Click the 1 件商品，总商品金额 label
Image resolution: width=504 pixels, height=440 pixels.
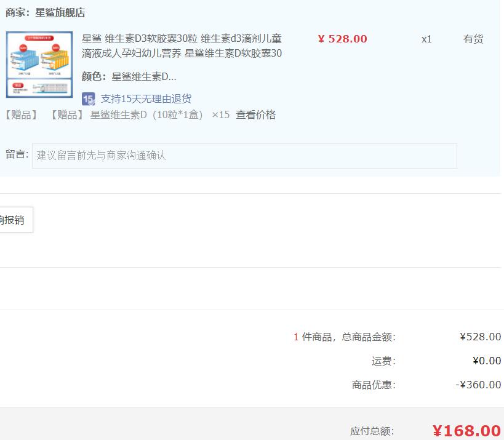pyautogui.click(x=344, y=337)
